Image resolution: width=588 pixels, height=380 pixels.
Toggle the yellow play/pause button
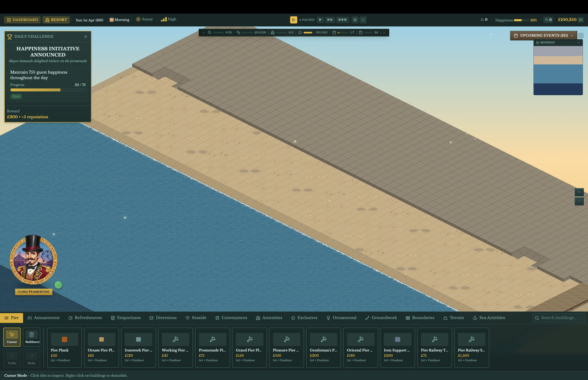pyautogui.click(x=293, y=20)
